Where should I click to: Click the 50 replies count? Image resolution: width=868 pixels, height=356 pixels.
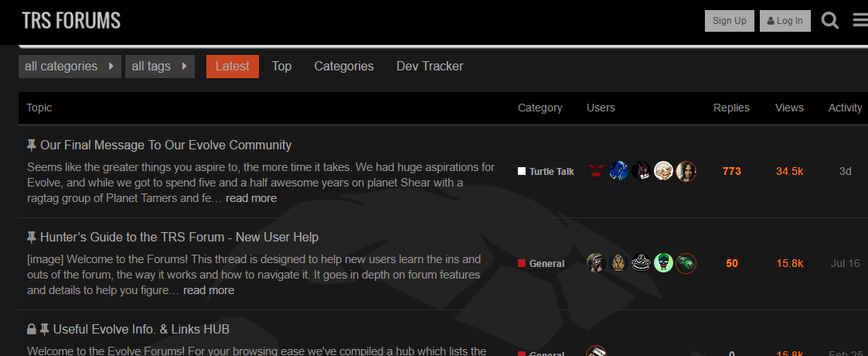point(732,263)
